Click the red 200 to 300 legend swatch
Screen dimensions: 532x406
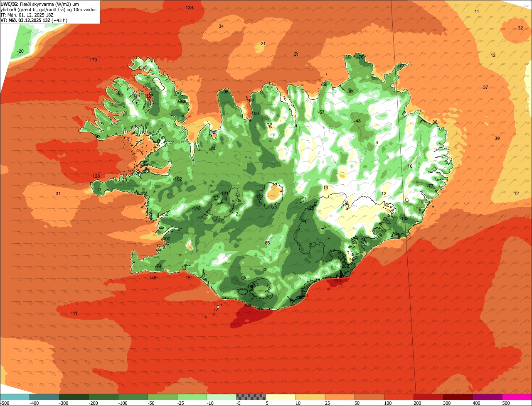[x=428, y=397]
